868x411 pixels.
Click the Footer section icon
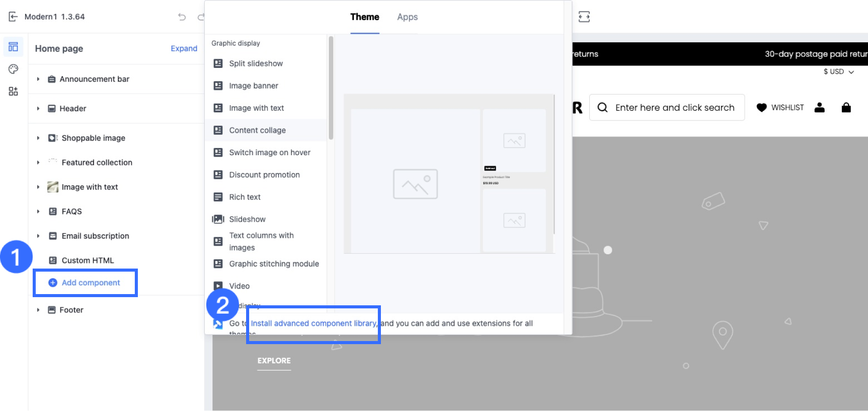[x=52, y=310]
